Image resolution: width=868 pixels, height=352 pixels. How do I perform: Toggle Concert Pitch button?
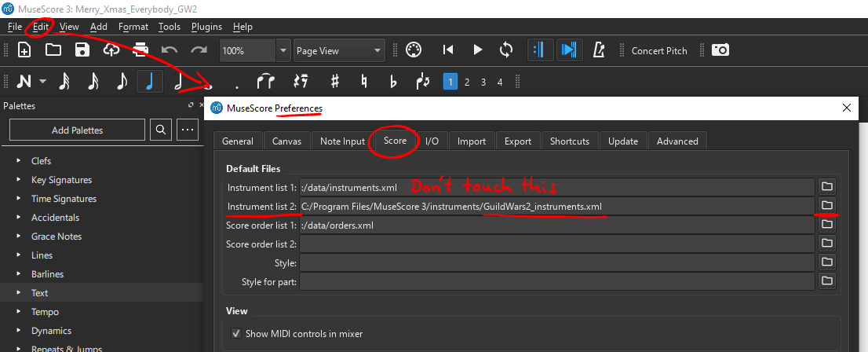659,51
